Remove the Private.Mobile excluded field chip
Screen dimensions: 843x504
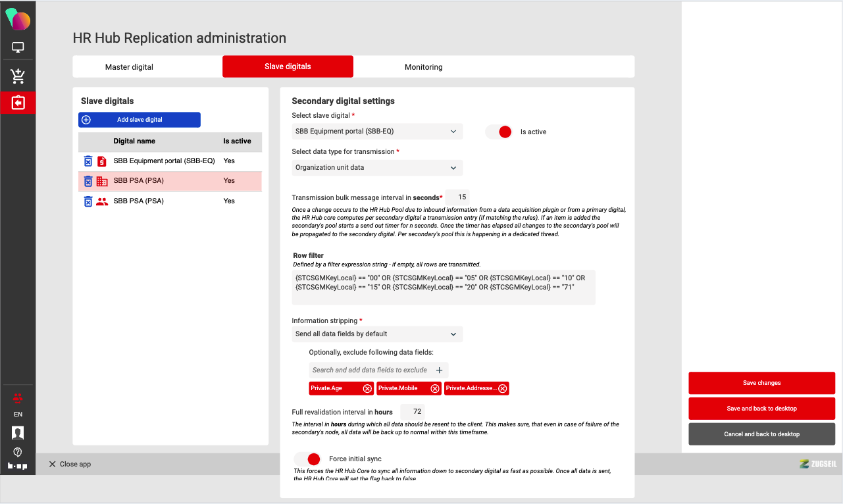pos(435,388)
